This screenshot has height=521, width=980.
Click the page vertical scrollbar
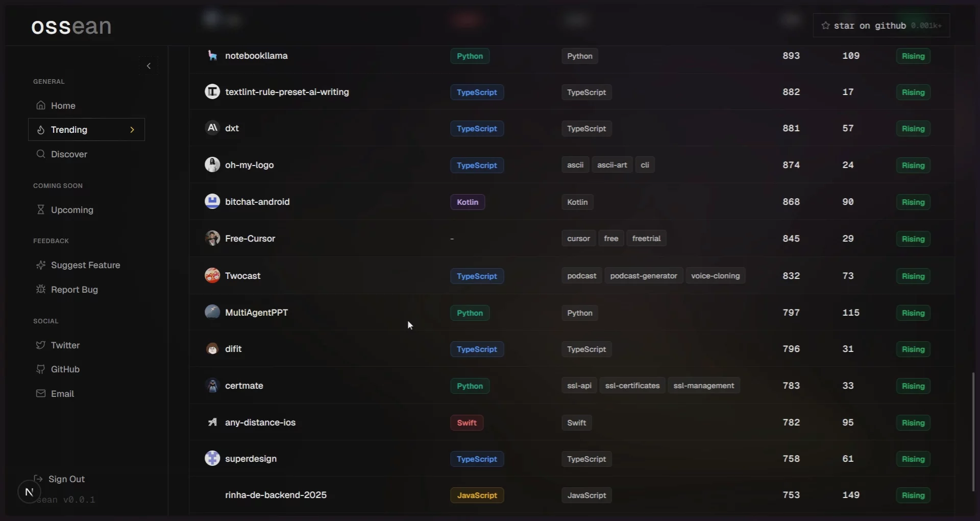click(x=973, y=432)
